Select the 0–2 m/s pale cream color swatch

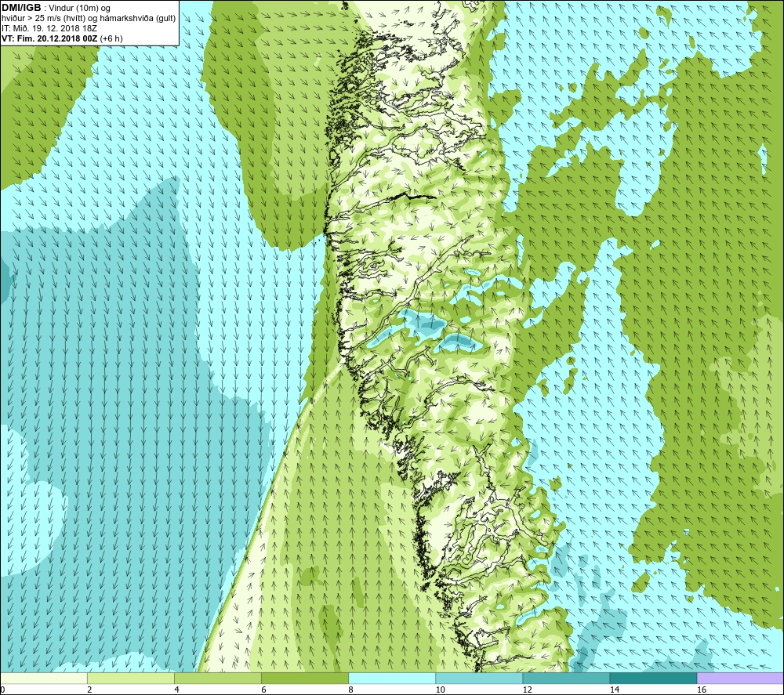(44, 678)
